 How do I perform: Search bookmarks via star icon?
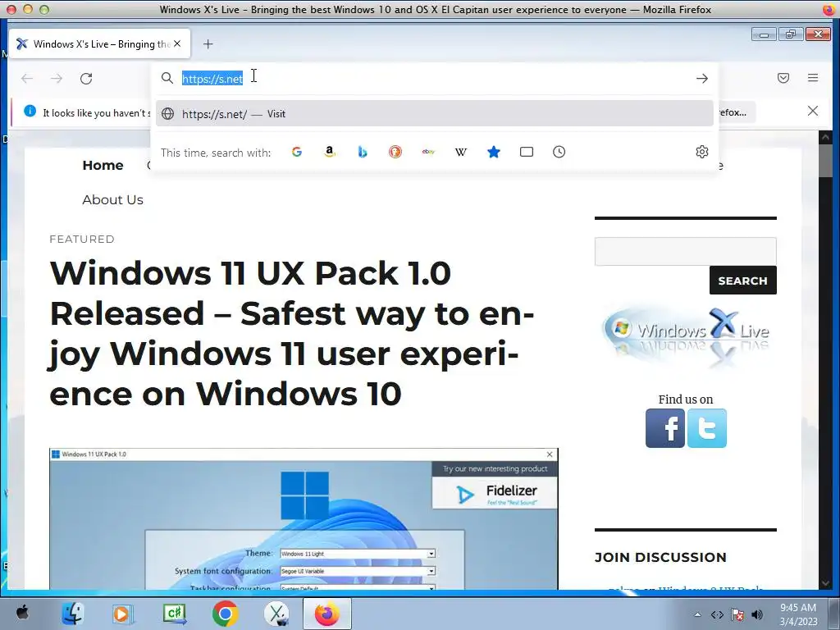493,152
